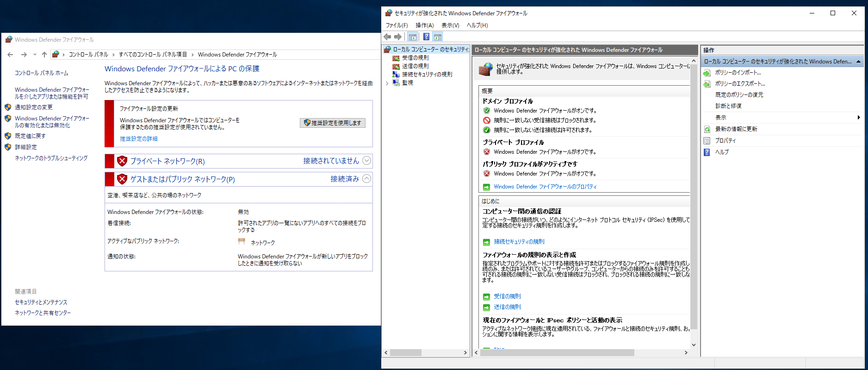Expand the 監視 tree node arrow
Viewport: 868px width, 370px height.
tap(387, 83)
